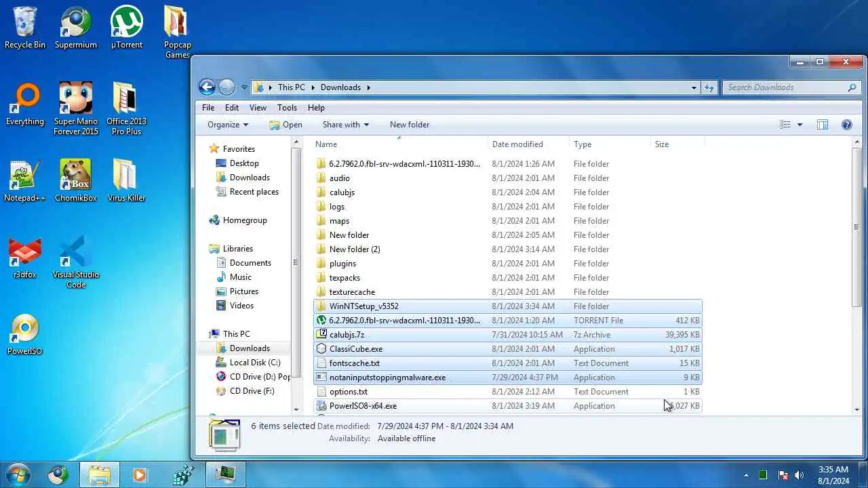Select the PowerISO desktop icon
This screenshot has width=868, height=488.
(x=25, y=334)
